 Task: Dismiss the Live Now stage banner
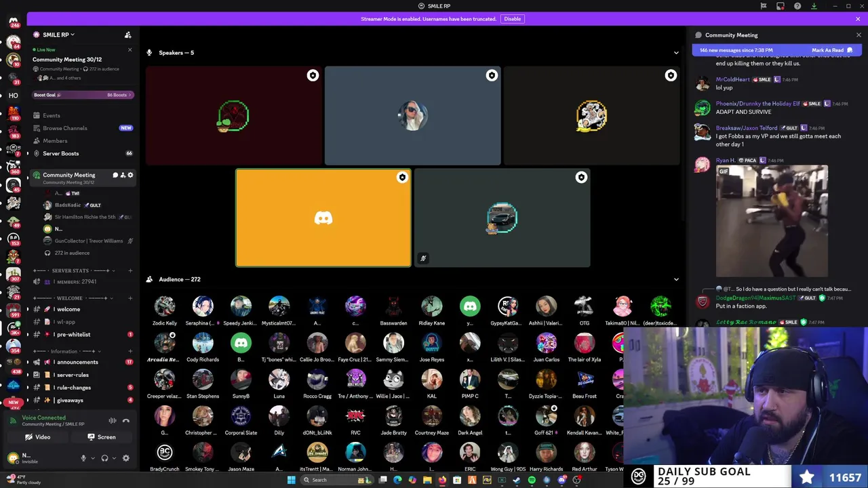(130, 49)
